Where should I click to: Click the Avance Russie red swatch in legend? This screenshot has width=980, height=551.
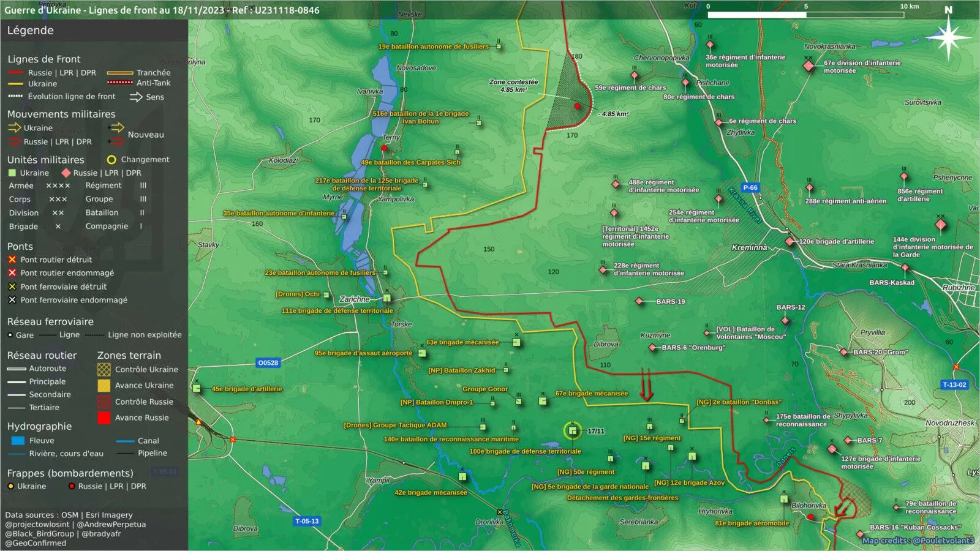[104, 418]
